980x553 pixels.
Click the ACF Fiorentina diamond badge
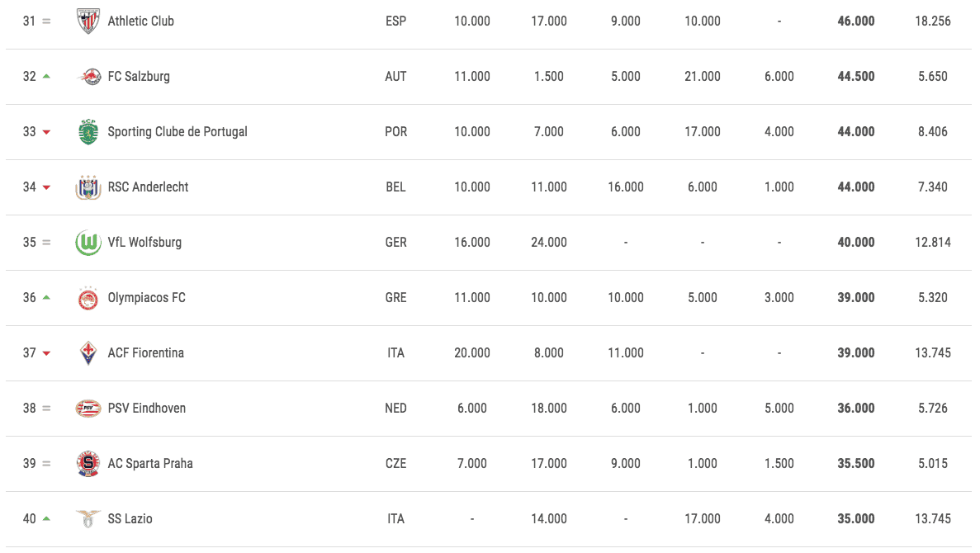click(x=88, y=353)
